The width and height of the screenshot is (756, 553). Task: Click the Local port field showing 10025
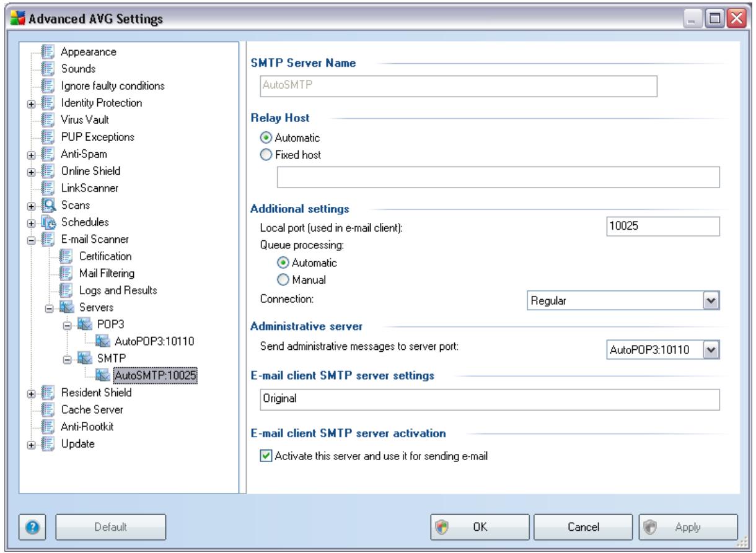(x=663, y=226)
